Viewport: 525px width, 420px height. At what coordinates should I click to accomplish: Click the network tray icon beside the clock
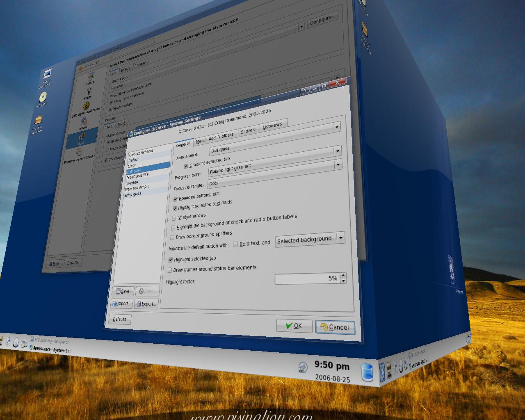click(303, 367)
